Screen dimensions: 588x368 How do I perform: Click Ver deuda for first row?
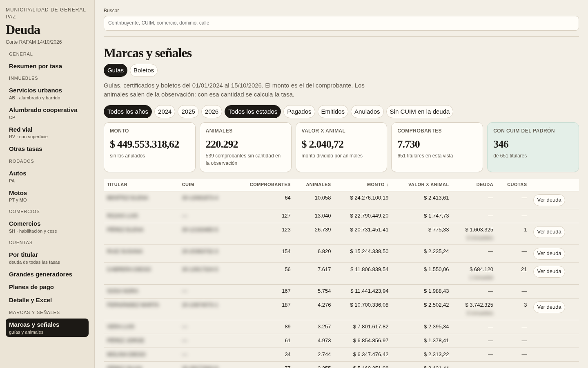(549, 200)
